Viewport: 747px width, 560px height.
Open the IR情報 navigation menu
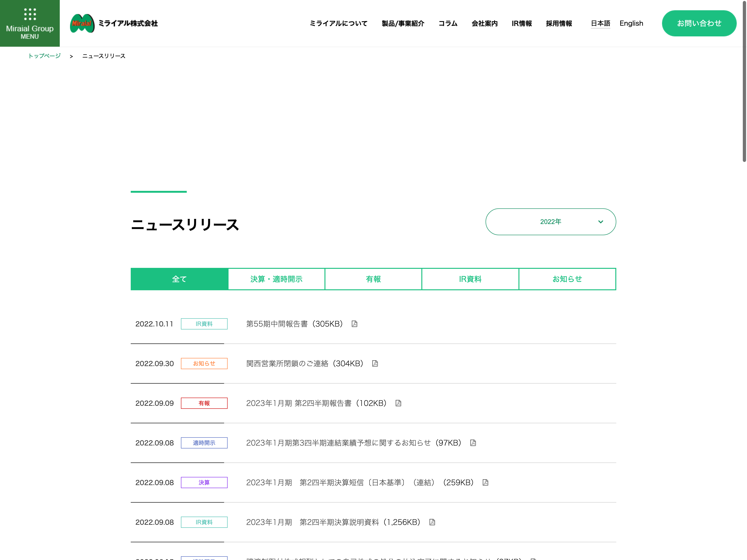tap(521, 23)
